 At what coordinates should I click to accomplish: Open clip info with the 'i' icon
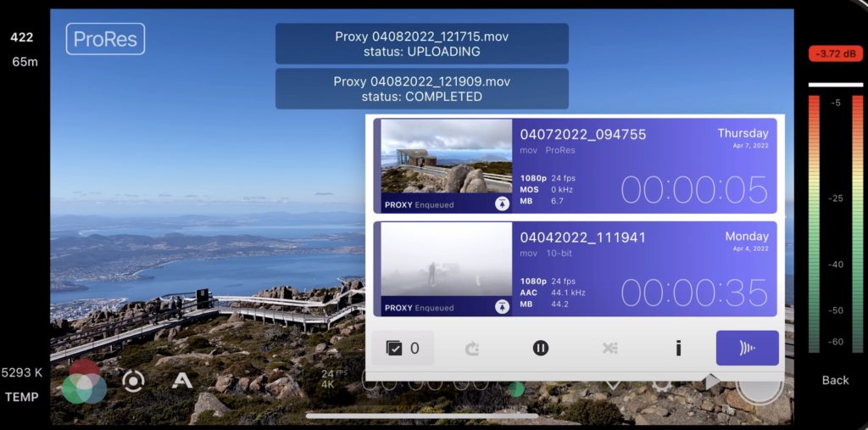678,349
